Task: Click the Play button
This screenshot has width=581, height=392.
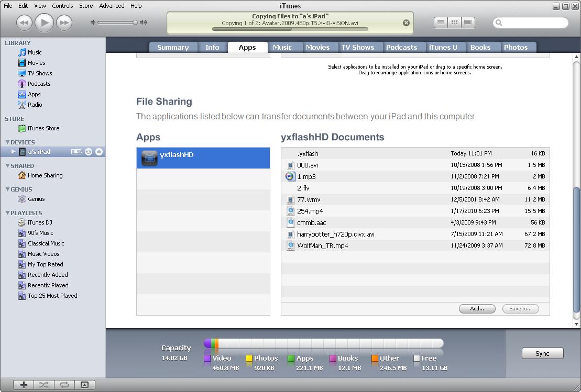Action: (44, 23)
